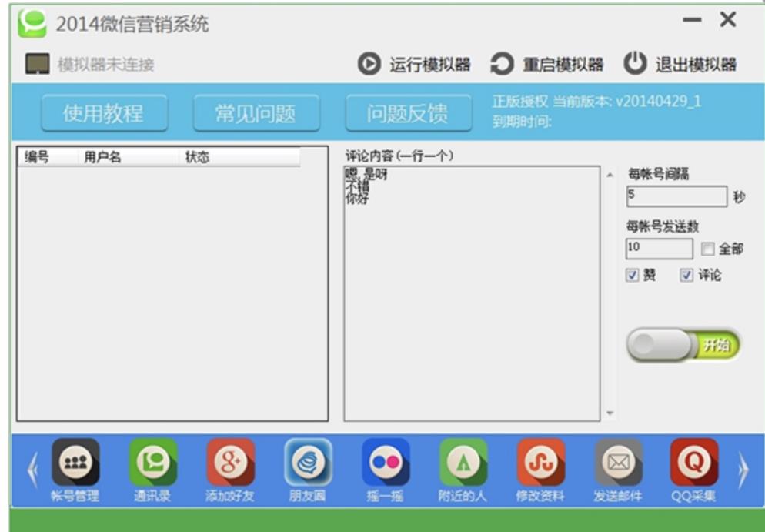Open the 通讯录 contacts icon
The height and width of the screenshot is (532, 765).
(153, 462)
